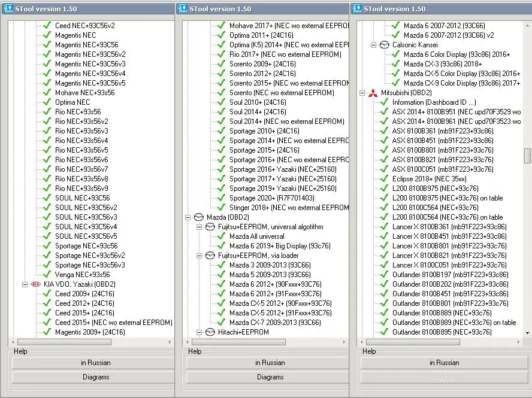The image size is (532, 398).
Task: Click the scroll-right arrow in left window
Action: click(x=170, y=342)
